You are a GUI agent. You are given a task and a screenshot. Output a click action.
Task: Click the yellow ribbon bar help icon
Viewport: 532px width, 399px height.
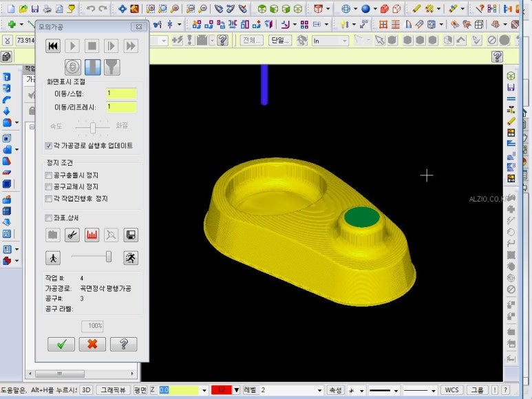(497, 56)
